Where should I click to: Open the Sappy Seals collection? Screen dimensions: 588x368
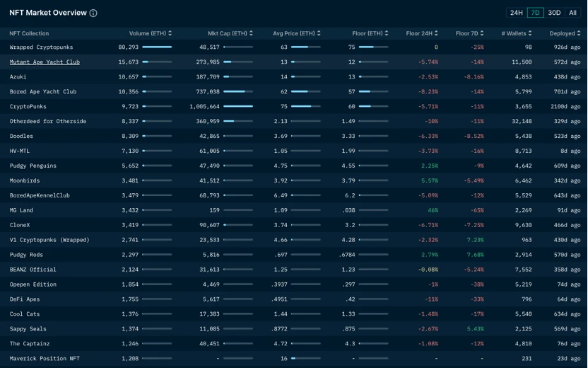pyautogui.click(x=28, y=329)
